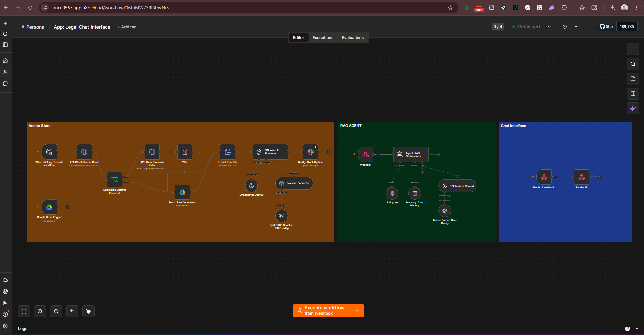Image resolution: width=644 pixels, height=335 pixels.
Task: Expand the Execute workflow trigger dropdown
Action: click(357, 311)
